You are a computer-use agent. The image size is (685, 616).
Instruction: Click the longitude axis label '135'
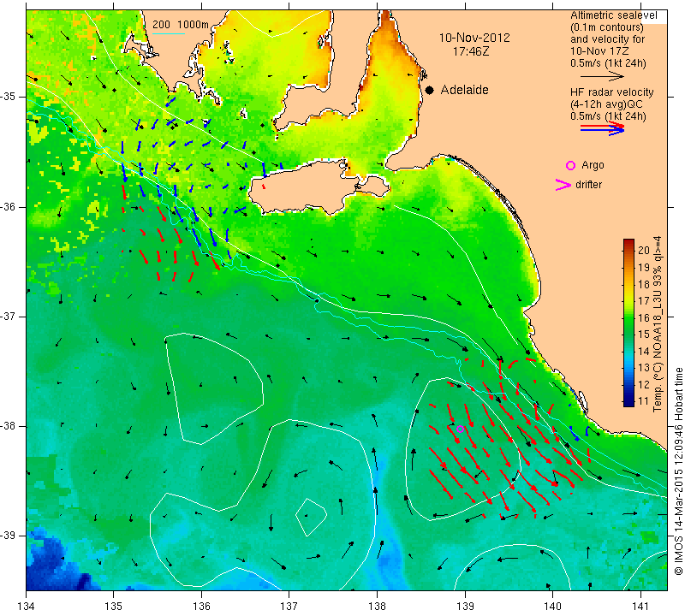pyautogui.click(x=114, y=606)
